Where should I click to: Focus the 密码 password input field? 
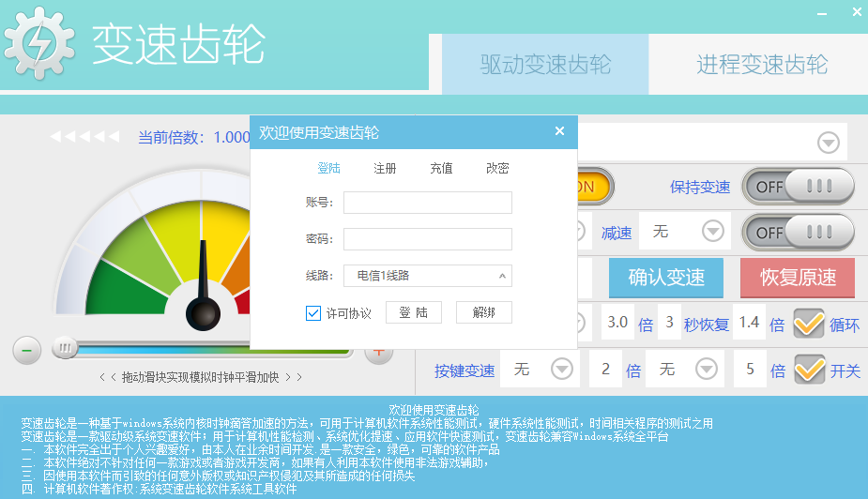427,239
